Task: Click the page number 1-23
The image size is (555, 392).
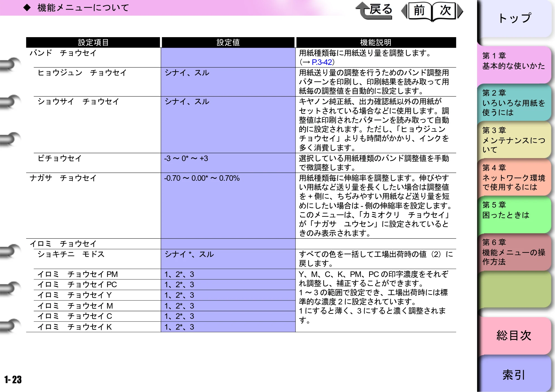Action: [x=13, y=380]
